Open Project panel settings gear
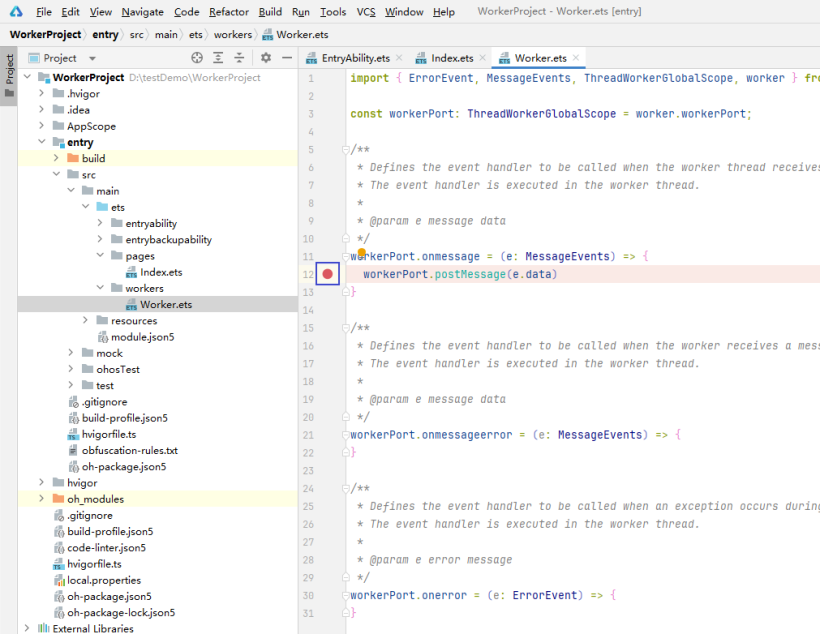 pos(266,58)
